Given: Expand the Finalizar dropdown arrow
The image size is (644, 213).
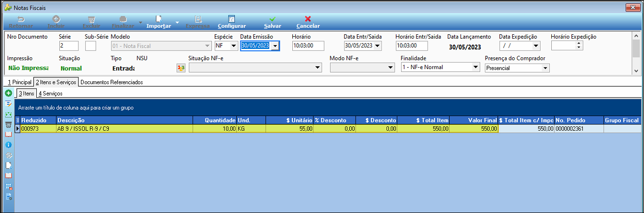Looking at the screenshot, I should [x=141, y=23].
